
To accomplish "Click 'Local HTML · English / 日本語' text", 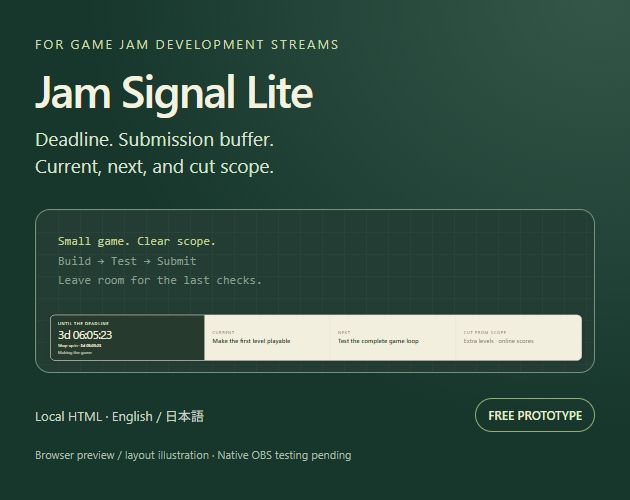I will [x=119, y=416].
